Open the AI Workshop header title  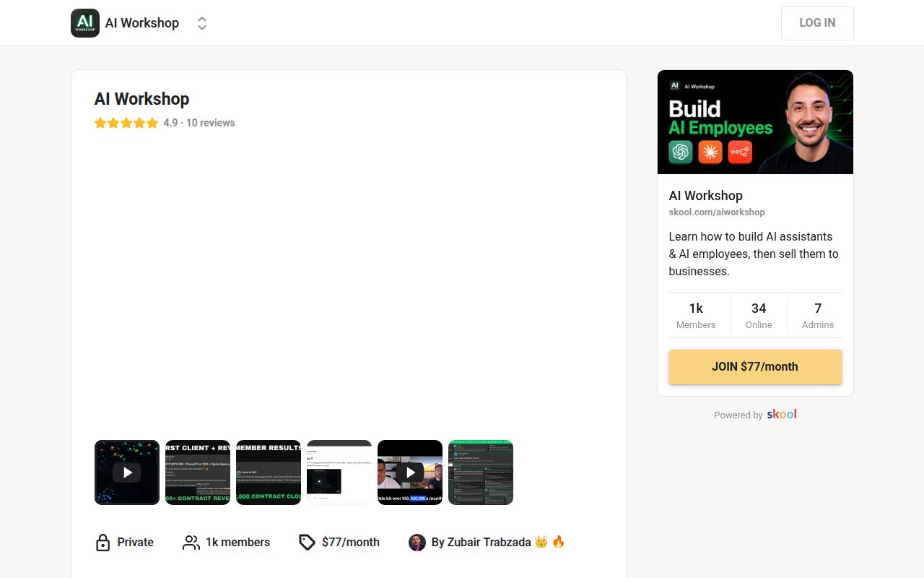click(142, 23)
